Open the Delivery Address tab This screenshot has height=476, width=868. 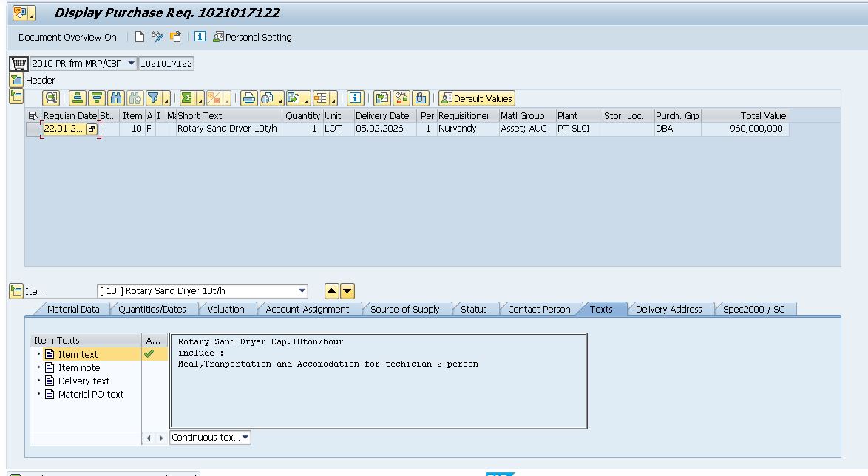coord(668,309)
